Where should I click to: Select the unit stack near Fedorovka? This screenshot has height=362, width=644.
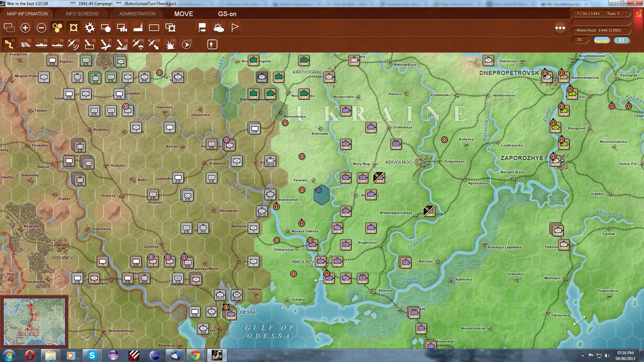point(557,230)
